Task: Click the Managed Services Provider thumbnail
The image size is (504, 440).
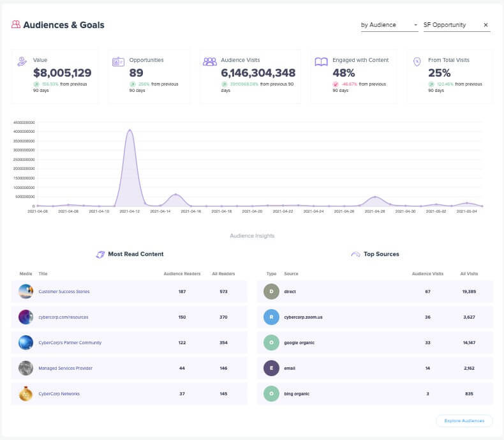Action: coord(26,368)
